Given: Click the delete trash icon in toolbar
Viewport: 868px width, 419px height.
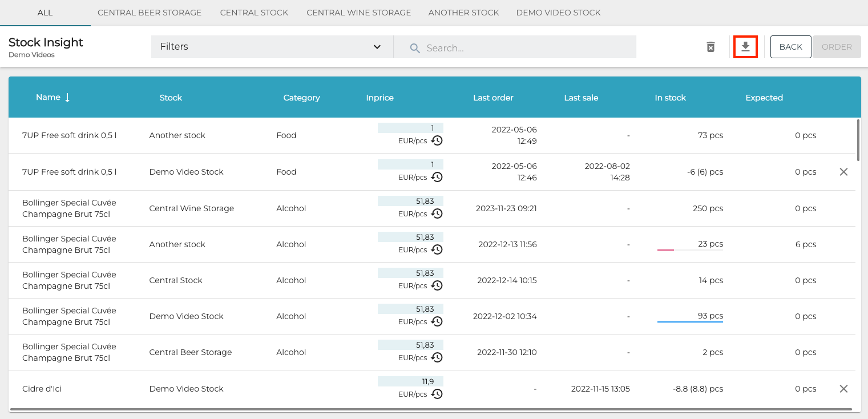Looking at the screenshot, I should (710, 47).
